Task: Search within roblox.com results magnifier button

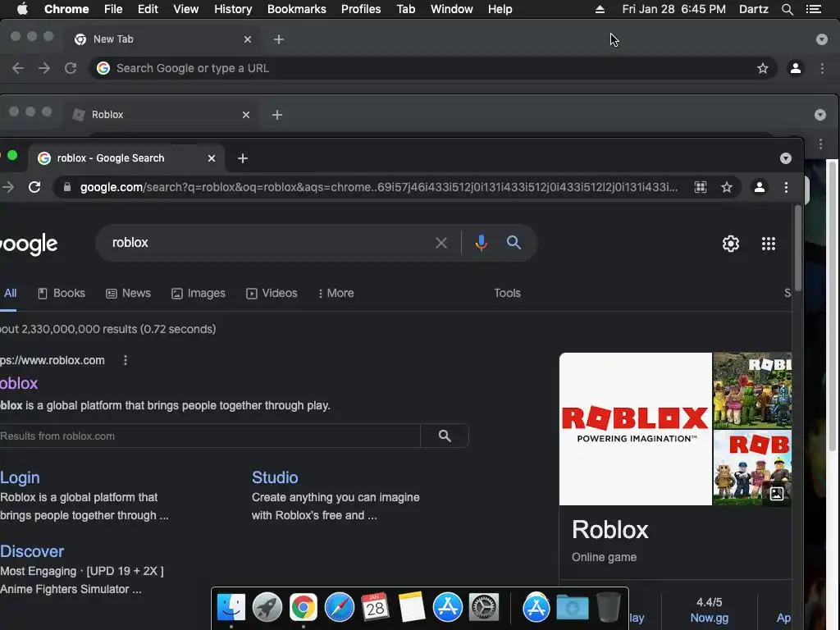Action: tap(445, 436)
